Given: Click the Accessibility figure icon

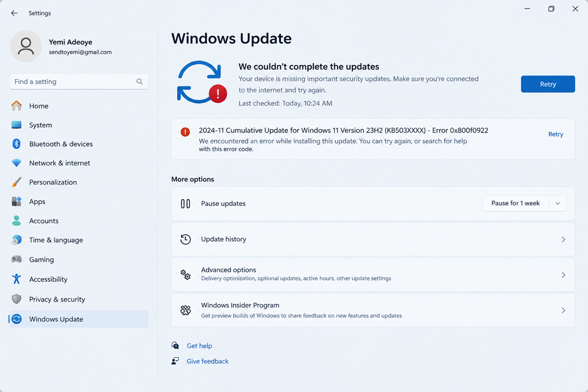Looking at the screenshot, I should click(x=16, y=279).
